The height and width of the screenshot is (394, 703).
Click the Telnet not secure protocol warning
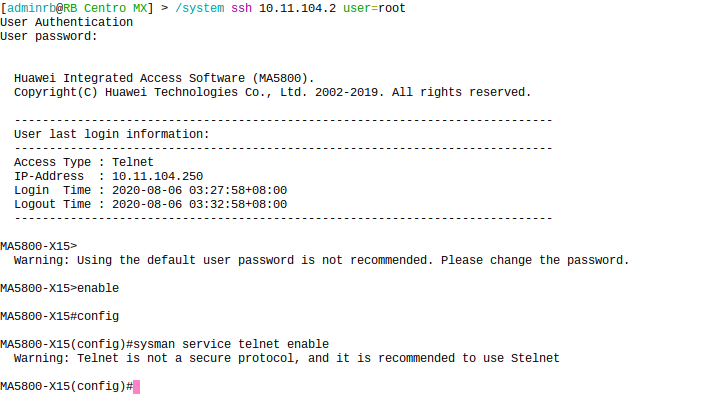coord(286,358)
